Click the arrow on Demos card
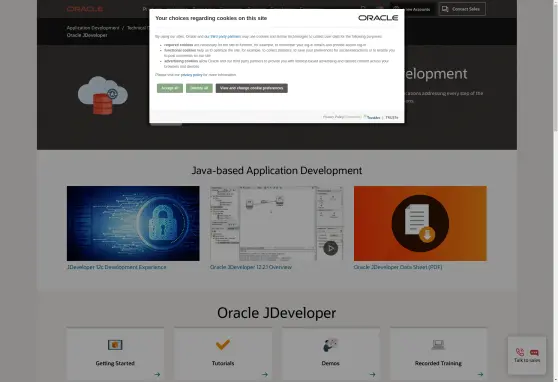Screen dimensions: 558x382 [x=372, y=374]
